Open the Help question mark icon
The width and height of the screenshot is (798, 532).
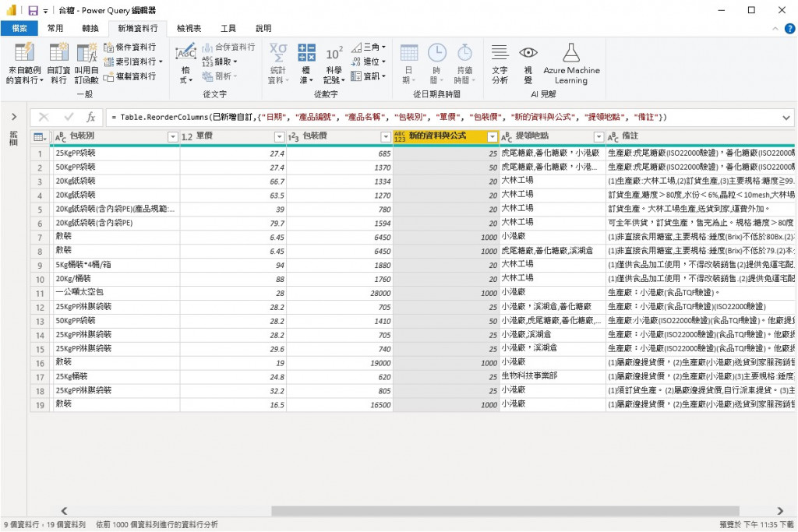[x=790, y=29]
